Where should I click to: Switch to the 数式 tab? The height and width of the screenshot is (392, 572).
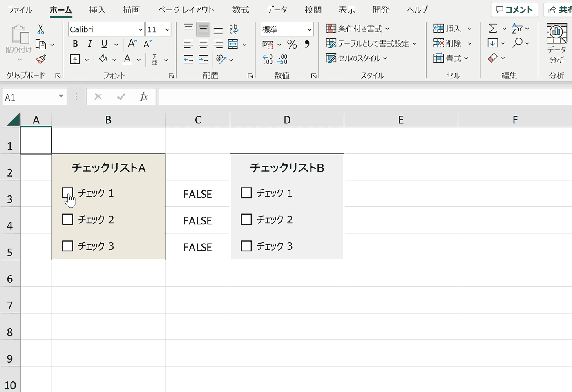coord(241,10)
